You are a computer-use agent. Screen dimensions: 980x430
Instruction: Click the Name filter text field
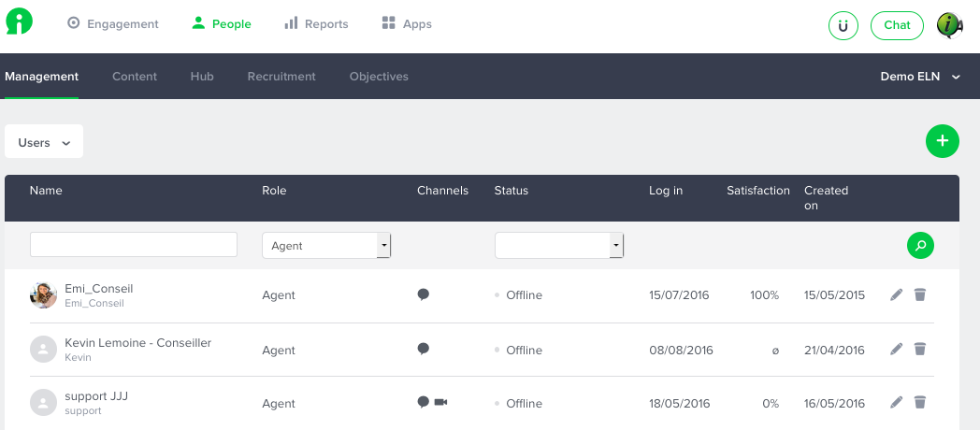134,244
